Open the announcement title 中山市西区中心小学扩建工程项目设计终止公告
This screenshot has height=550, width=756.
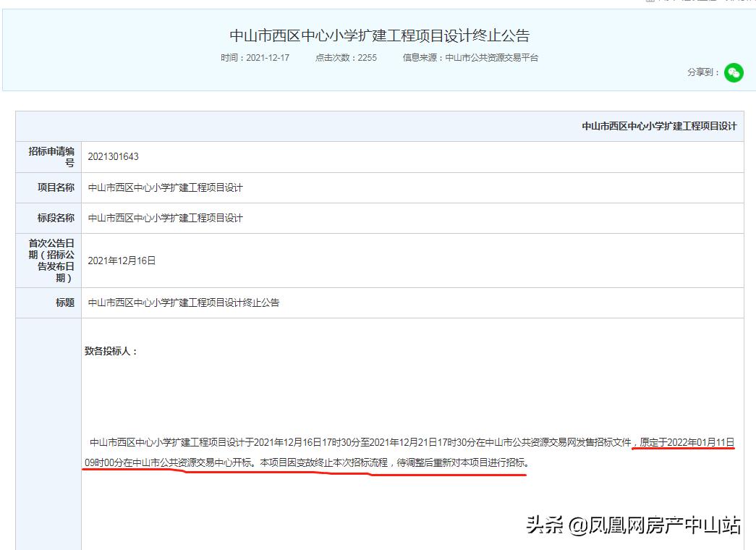[x=378, y=34]
